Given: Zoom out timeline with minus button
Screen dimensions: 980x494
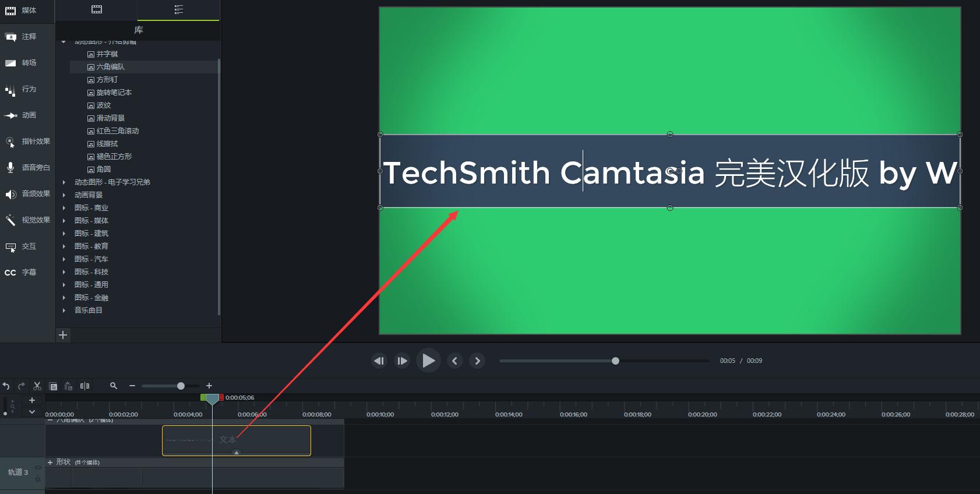Looking at the screenshot, I should pos(132,386).
